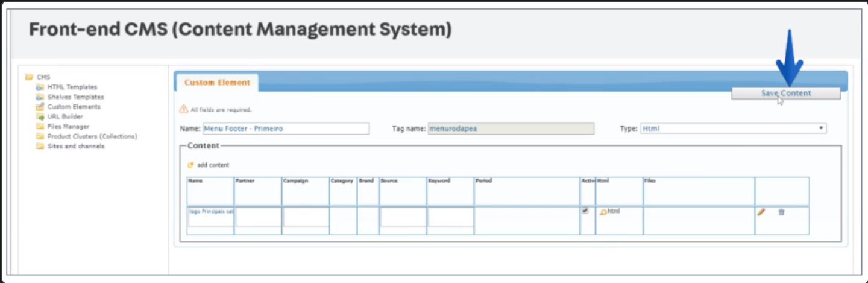Click the Custom Elements icon in sidebar
This screenshot has height=283, width=868.
click(40, 107)
